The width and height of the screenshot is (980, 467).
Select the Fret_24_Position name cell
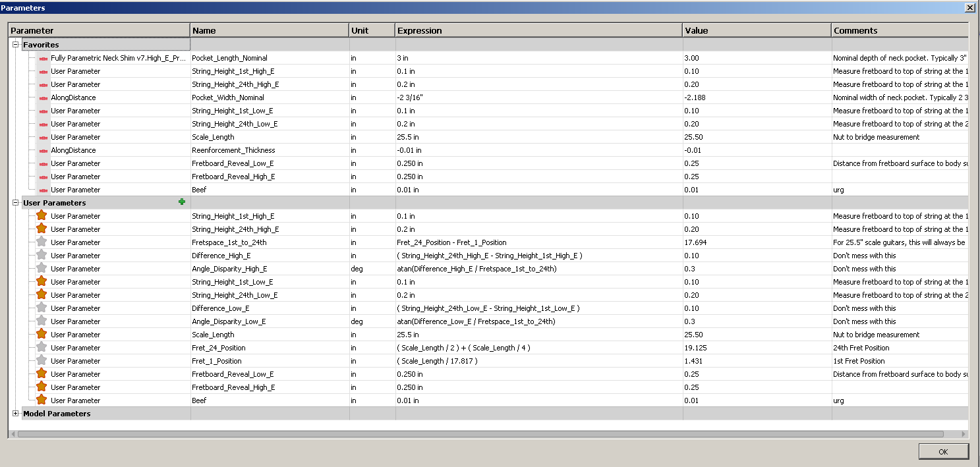tap(270, 348)
